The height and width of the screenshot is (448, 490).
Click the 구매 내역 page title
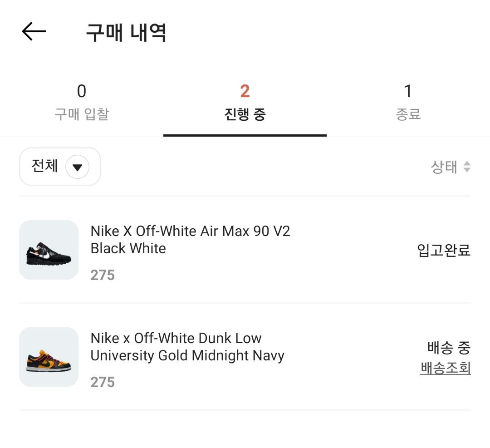[126, 33]
